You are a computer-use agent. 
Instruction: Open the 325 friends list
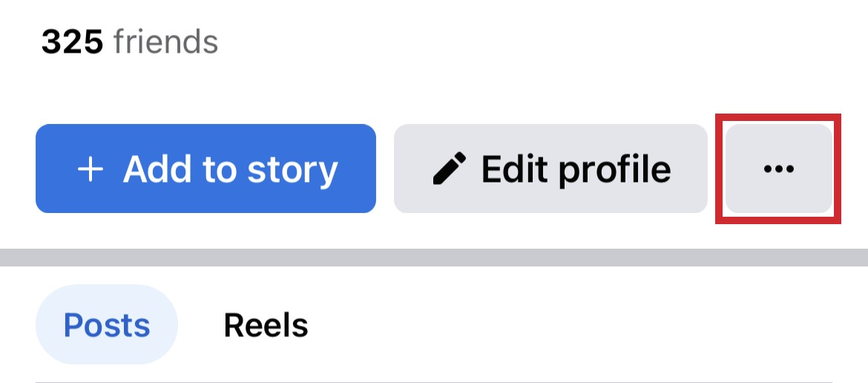pyautogui.click(x=130, y=43)
